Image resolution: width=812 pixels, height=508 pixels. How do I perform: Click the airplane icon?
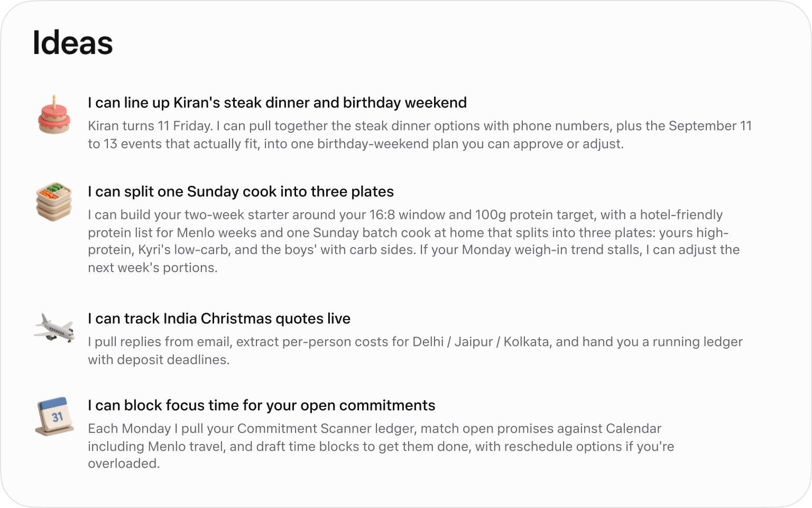(x=54, y=328)
